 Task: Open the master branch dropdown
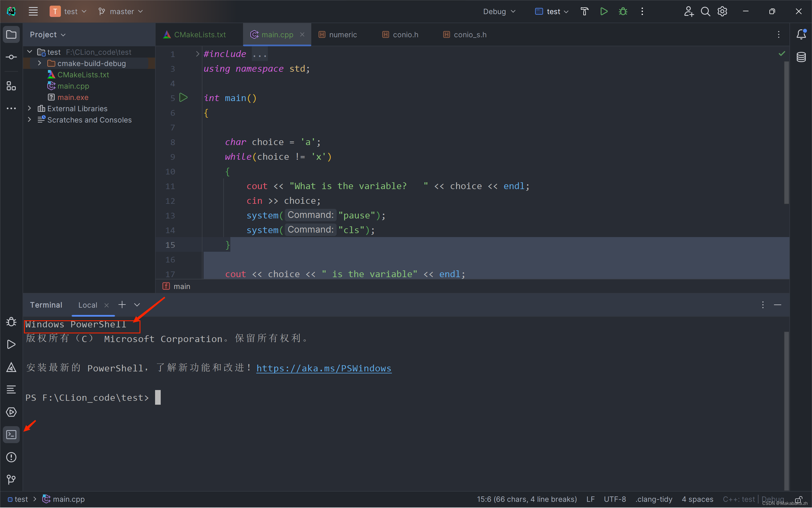(x=121, y=11)
